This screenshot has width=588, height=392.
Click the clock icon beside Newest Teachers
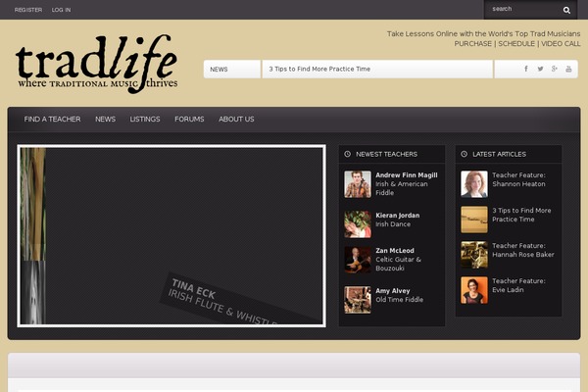click(348, 154)
